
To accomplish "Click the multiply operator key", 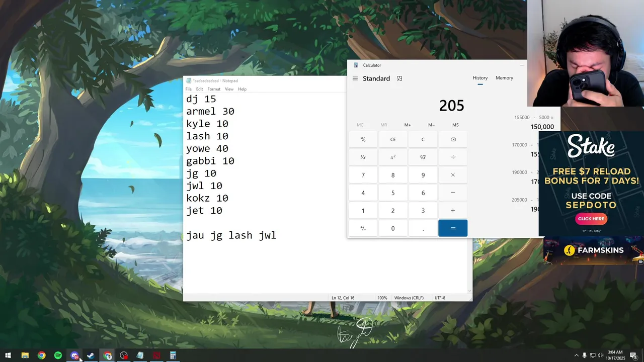I will pyautogui.click(x=453, y=175).
